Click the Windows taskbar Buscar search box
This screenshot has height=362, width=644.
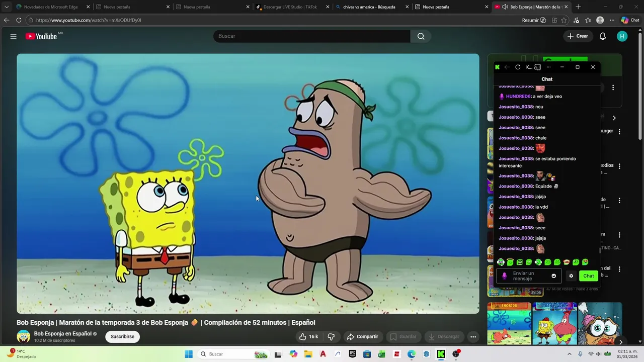point(233,354)
